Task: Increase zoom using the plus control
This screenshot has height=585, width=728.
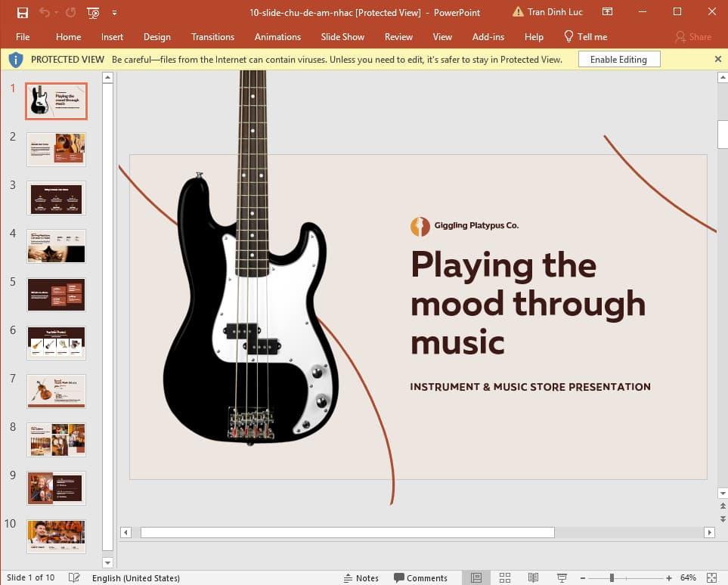Action: pyautogui.click(x=668, y=577)
